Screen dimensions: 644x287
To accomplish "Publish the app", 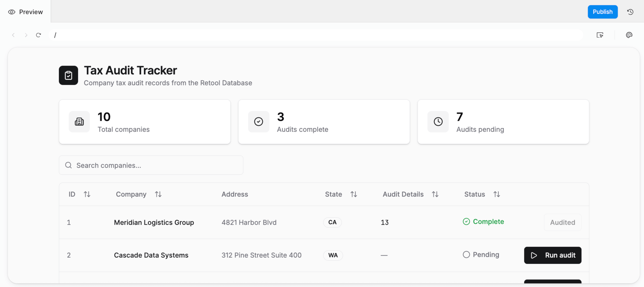I will coord(602,12).
